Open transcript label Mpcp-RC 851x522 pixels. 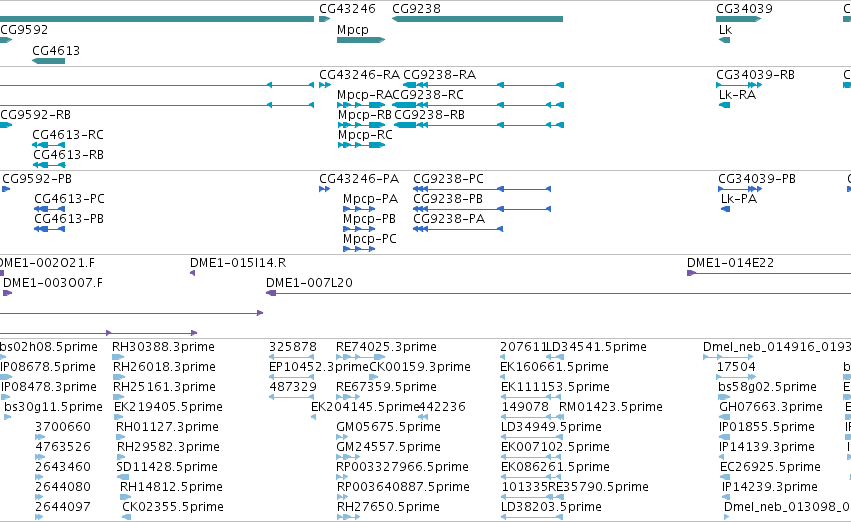365,135
